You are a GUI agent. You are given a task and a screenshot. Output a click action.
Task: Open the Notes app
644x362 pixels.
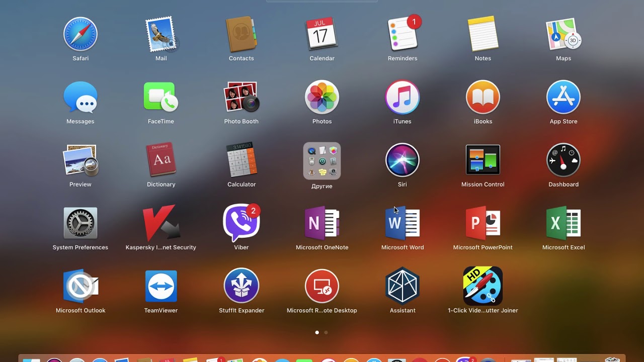[483, 35]
